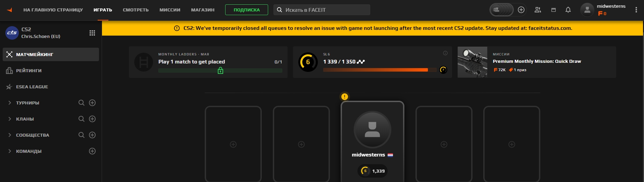Click the info icon on skill level card

tap(445, 53)
